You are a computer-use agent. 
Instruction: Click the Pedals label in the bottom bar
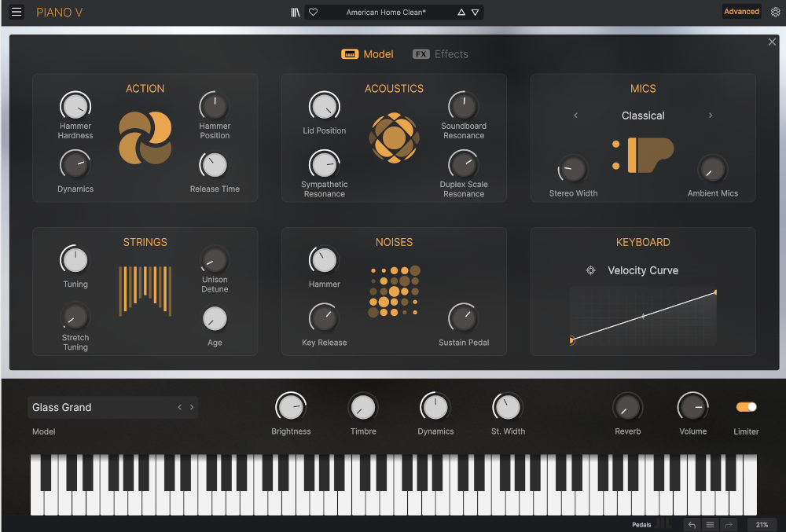click(x=641, y=524)
